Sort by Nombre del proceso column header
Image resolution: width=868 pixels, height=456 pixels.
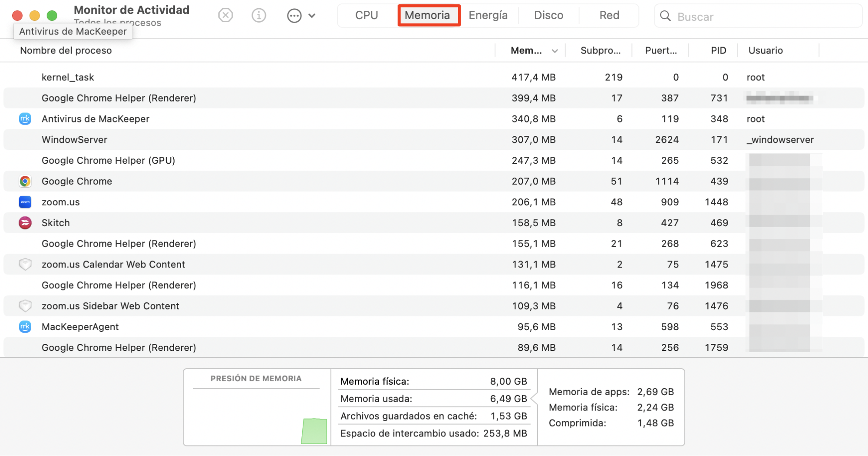click(66, 50)
